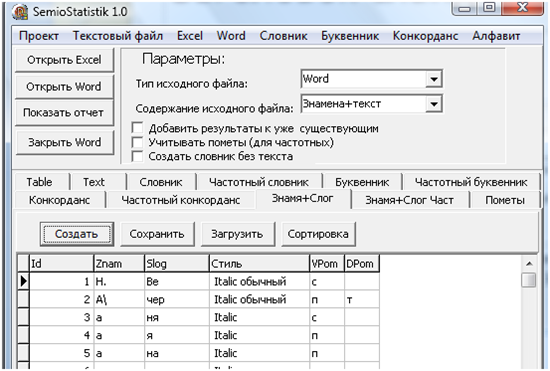Click the Сортировка button
The height and width of the screenshot is (371, 550).
(x=318, y=234)
